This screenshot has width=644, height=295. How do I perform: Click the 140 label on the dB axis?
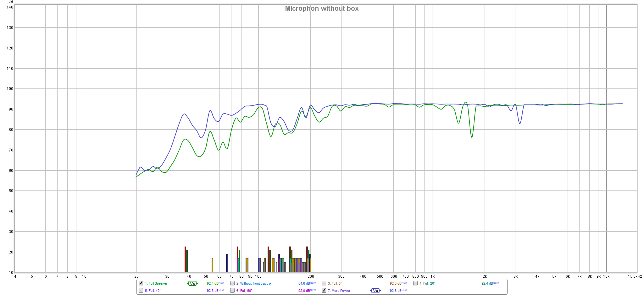point(10,7)
